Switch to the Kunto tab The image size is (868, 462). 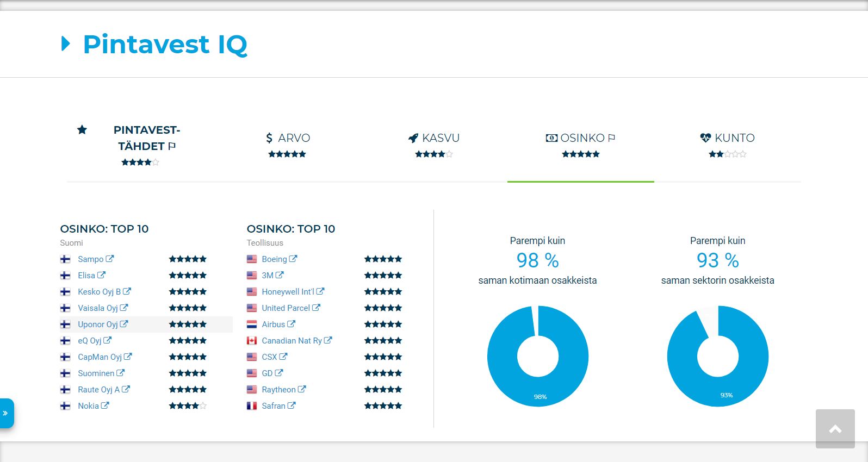click(x=728, y=146)
